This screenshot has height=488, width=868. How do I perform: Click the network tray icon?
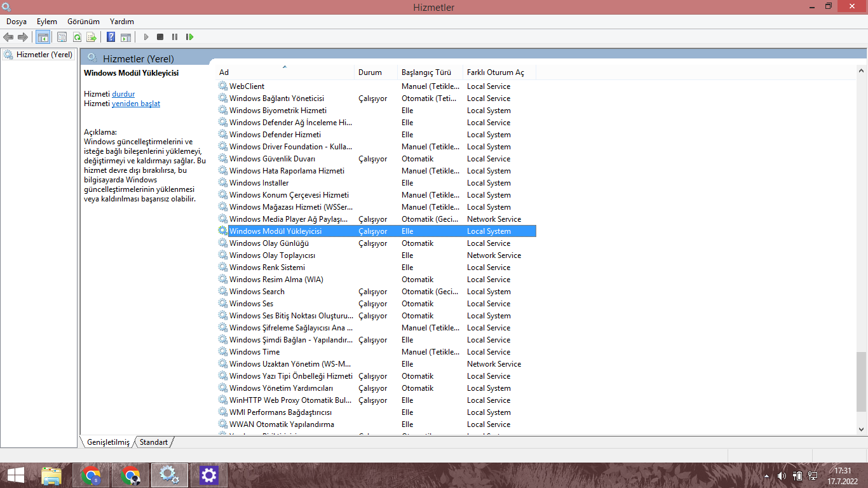(813, 475)
